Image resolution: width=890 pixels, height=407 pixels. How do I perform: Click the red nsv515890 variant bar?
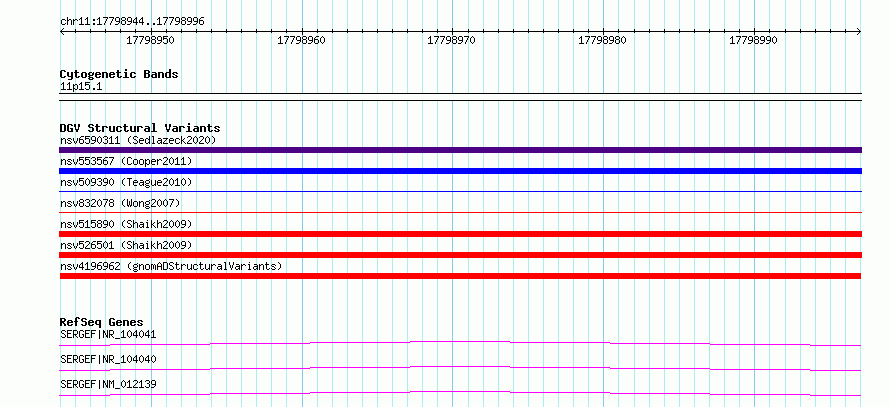tap(460, 234)
